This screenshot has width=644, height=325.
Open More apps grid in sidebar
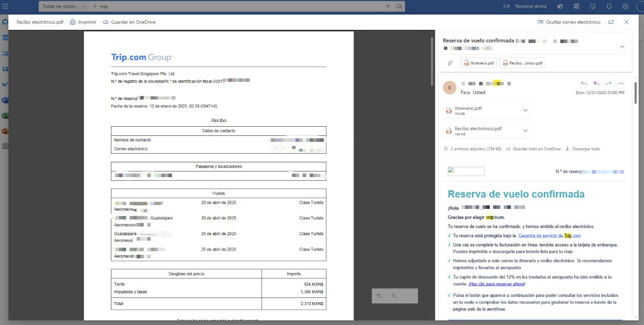click(5, 146)
